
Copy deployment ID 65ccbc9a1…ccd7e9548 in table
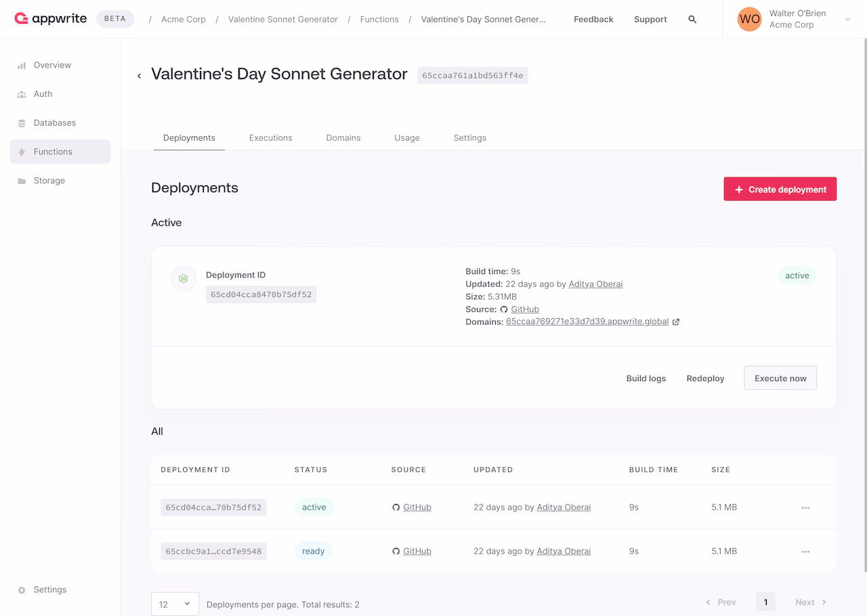tap(213, 552)
